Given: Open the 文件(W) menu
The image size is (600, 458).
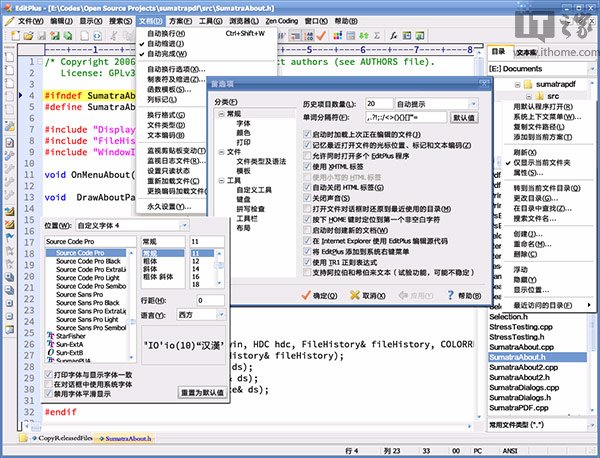Looking at the screenshot, I should 31,21.
